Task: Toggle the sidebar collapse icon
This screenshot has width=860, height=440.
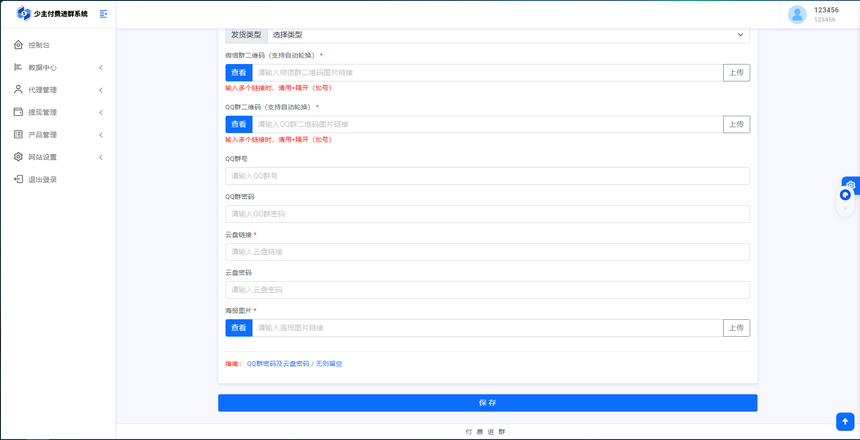Action: [103, 14]
